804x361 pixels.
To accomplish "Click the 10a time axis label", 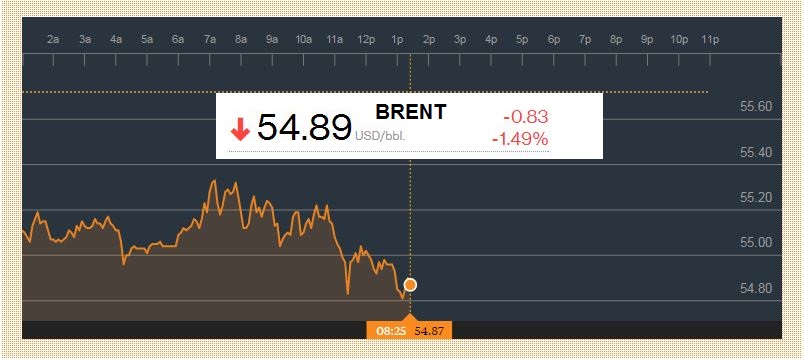I will 304,39.
